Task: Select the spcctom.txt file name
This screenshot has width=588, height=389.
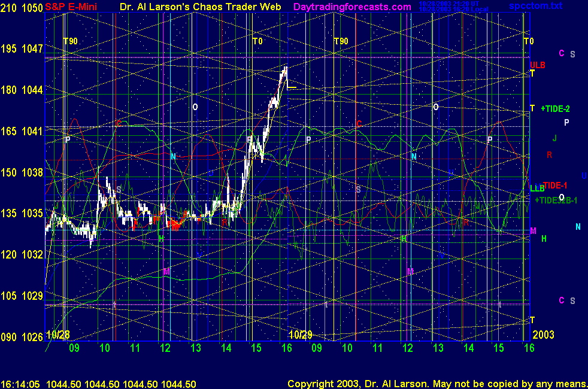Action: (x=535, y=6)
